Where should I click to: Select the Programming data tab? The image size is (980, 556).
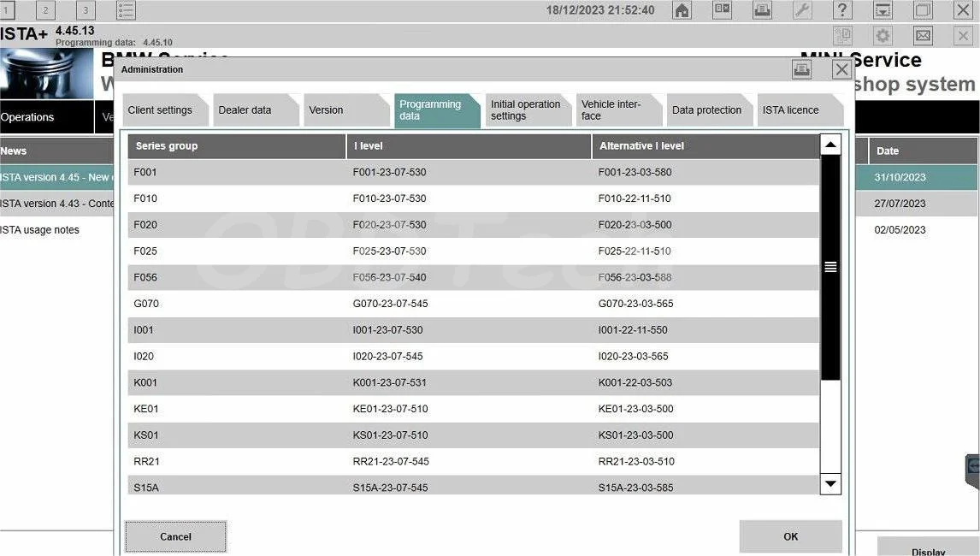click(x=437, y=110)
